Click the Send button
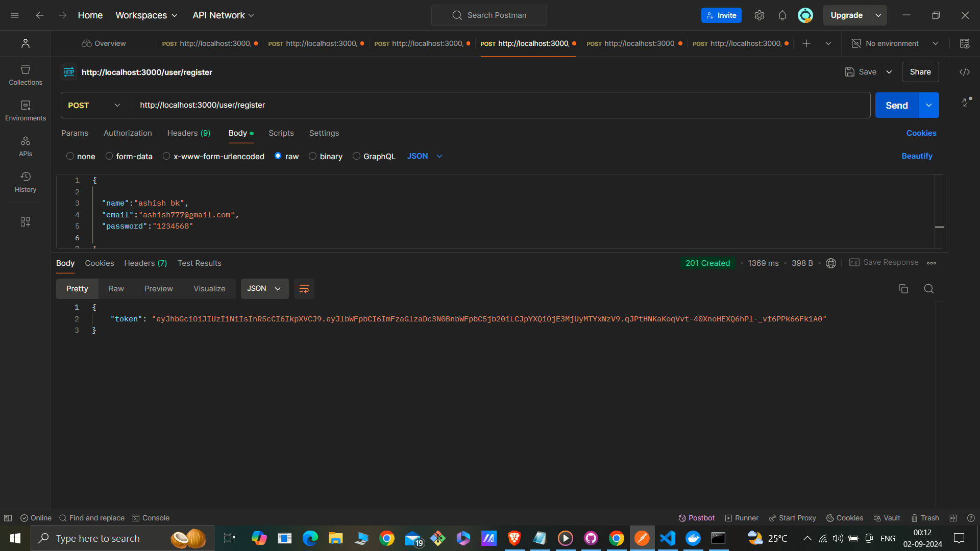This screenshot has width=980, height=551. [896, 105]
